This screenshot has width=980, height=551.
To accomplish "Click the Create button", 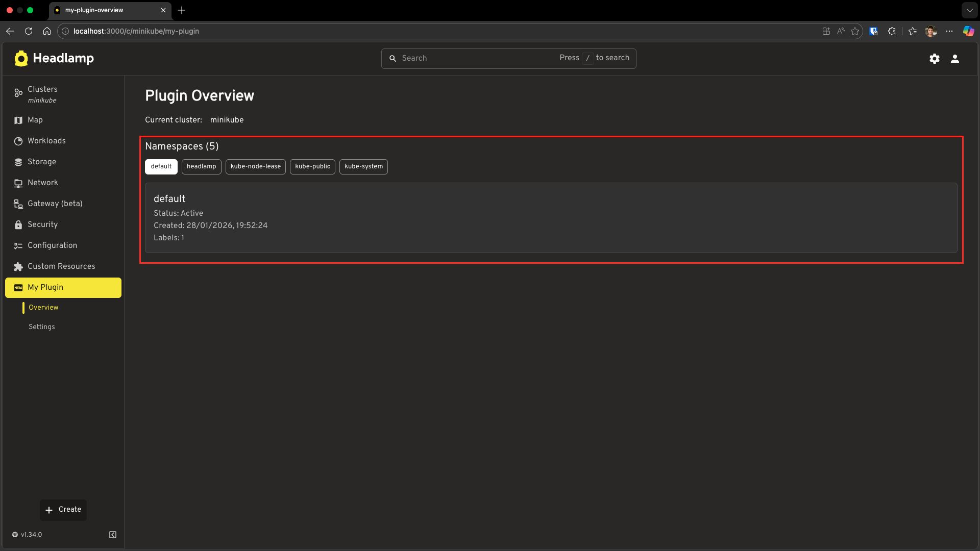I will [63, 510].
